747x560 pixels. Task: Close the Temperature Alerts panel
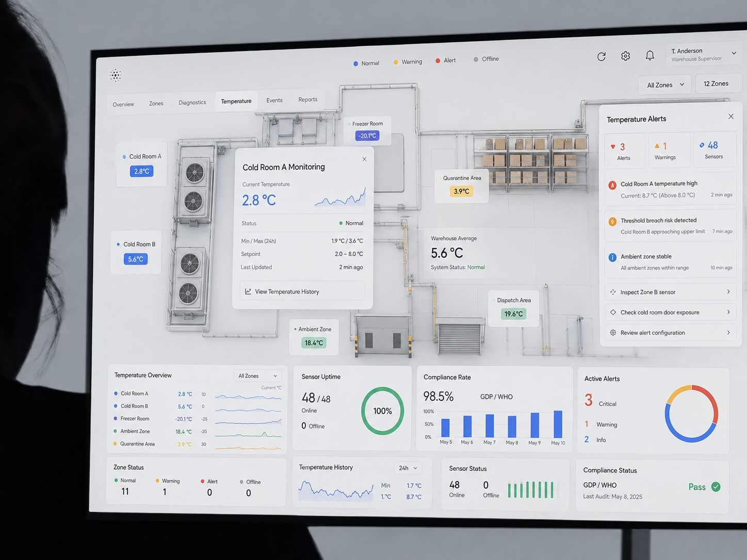pyautogui.click(x=731, y=117)
